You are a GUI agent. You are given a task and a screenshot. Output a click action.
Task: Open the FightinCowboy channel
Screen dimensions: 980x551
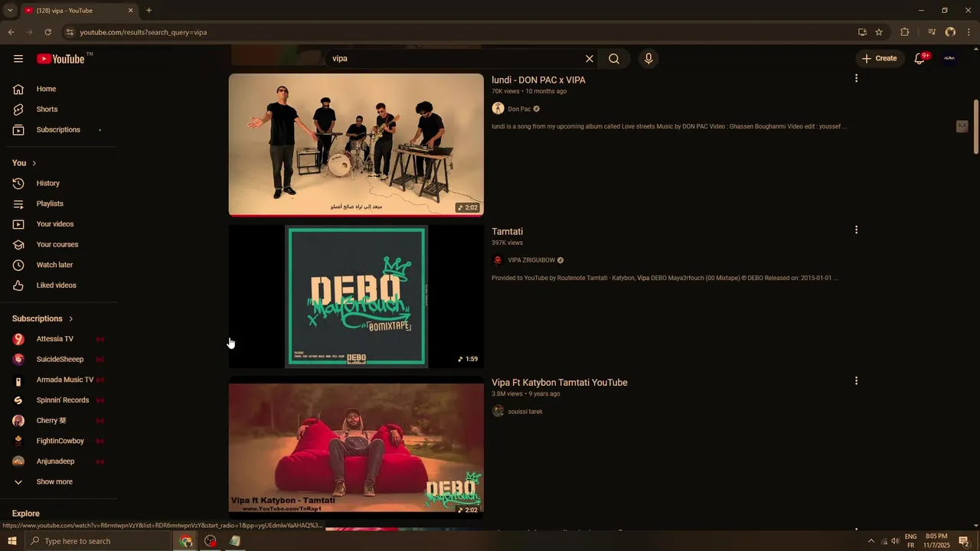point(58,441)
